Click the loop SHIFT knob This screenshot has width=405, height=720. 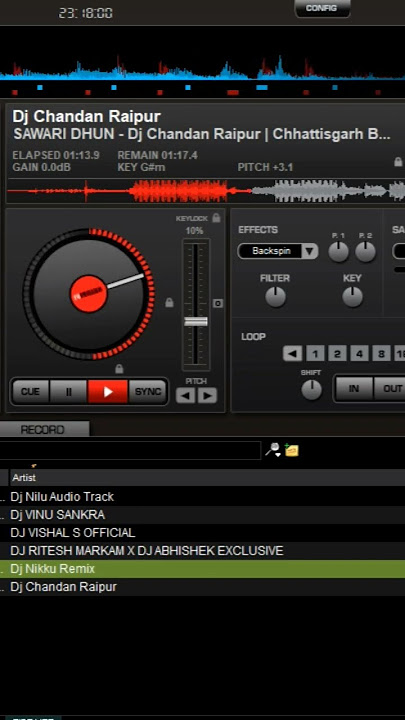pyautogui.click(x=311, y=389)
